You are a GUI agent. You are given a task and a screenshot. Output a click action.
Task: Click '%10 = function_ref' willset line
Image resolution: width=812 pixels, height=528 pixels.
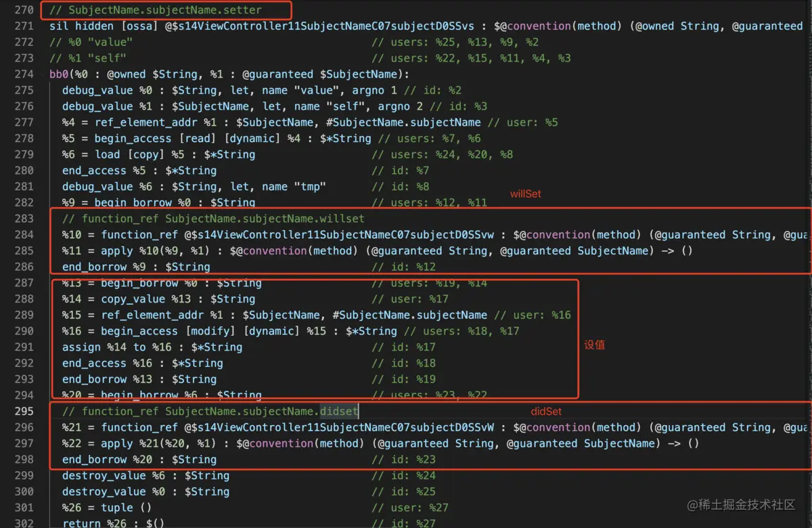[435, 235]
